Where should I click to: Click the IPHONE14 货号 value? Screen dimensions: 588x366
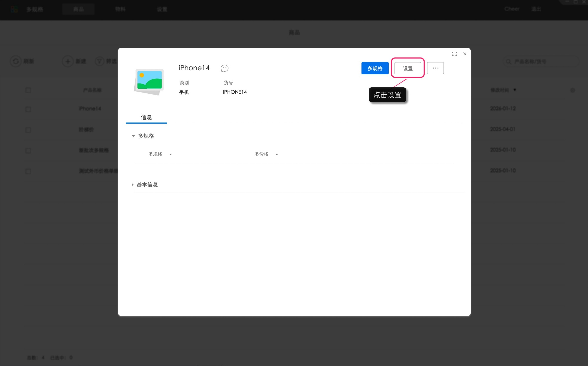[x=235, y=92]
